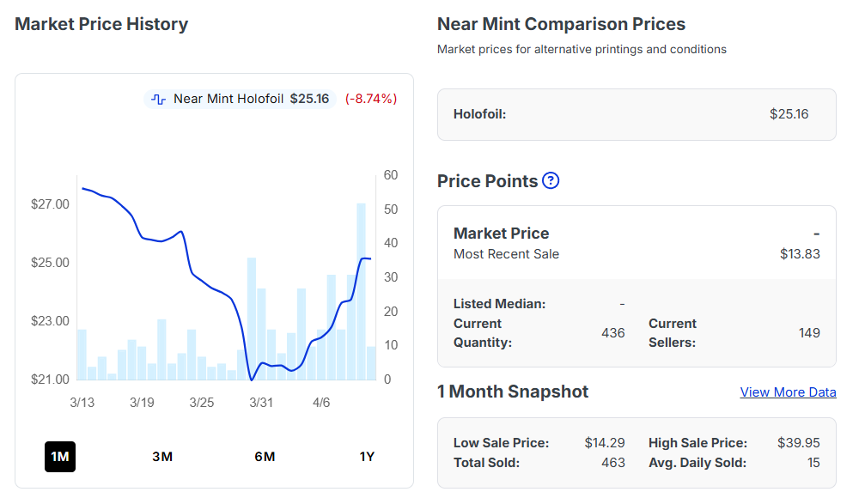Click the $13.83 Most Recent Sale value

[x=800, y=254]
